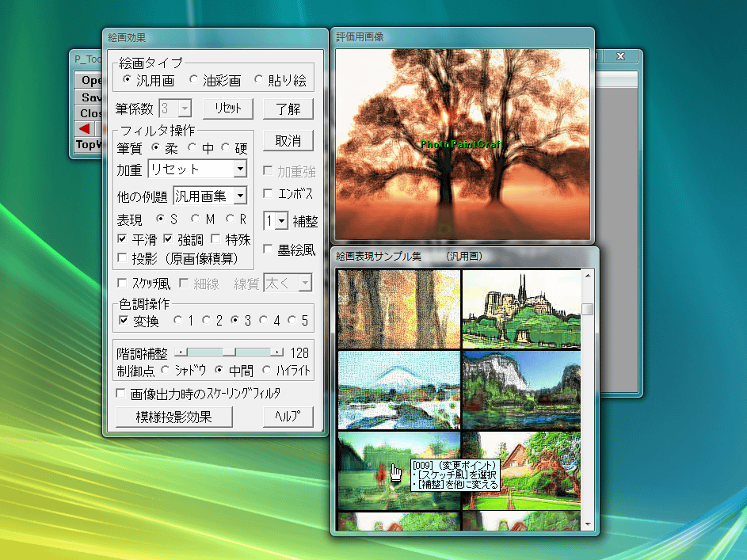Viewport: 747px width, 560px height.
Task: Select 汎用画 painting type
Action: pos(128,79)
